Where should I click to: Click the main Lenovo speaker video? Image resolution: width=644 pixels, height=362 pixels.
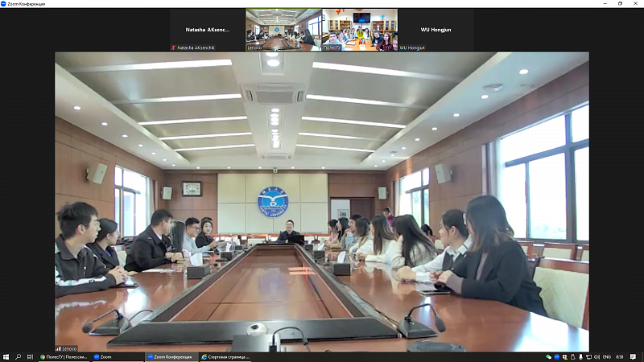321,201
